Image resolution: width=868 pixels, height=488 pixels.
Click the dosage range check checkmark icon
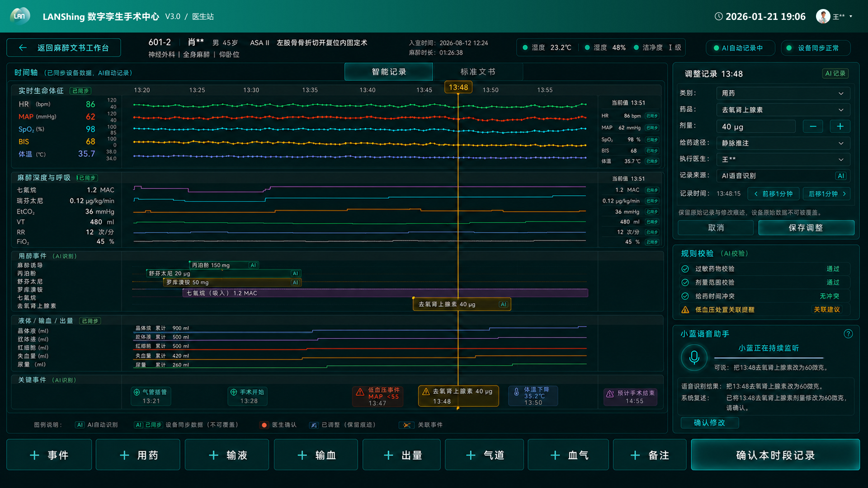coord(685,282)
